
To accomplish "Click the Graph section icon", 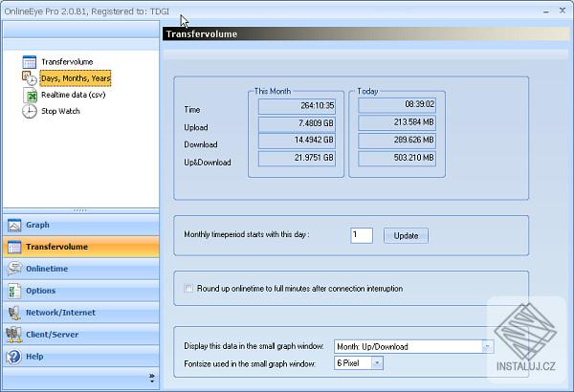I will coord(14,225).
